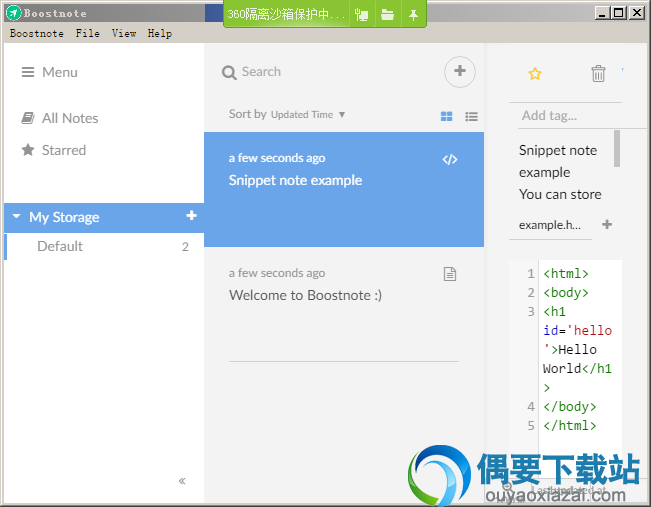Click the <body> line in code editor
Image resolution: width=651 pixels, height=507 pixels.
pos(566,293)
